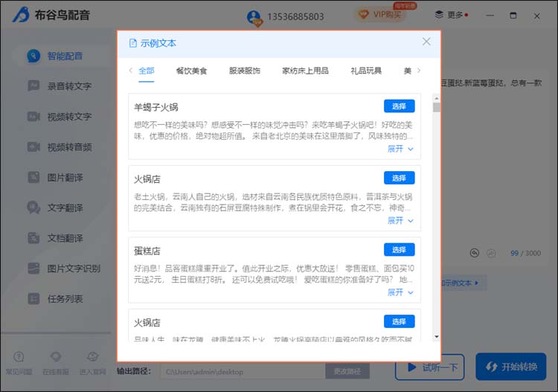The width and height of the screenshot is (558, 392).
Task: Click the 蛋糕店 title
Action: pos(147,251)
